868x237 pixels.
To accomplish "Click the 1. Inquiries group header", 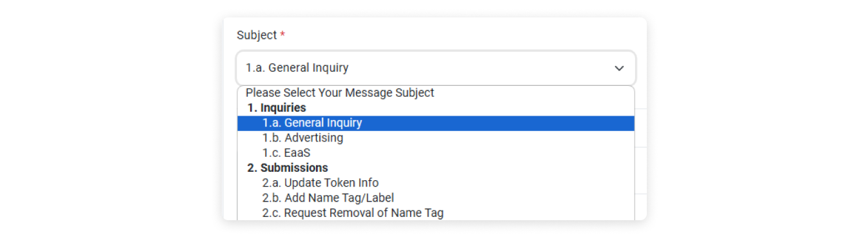I will point(277,108).
